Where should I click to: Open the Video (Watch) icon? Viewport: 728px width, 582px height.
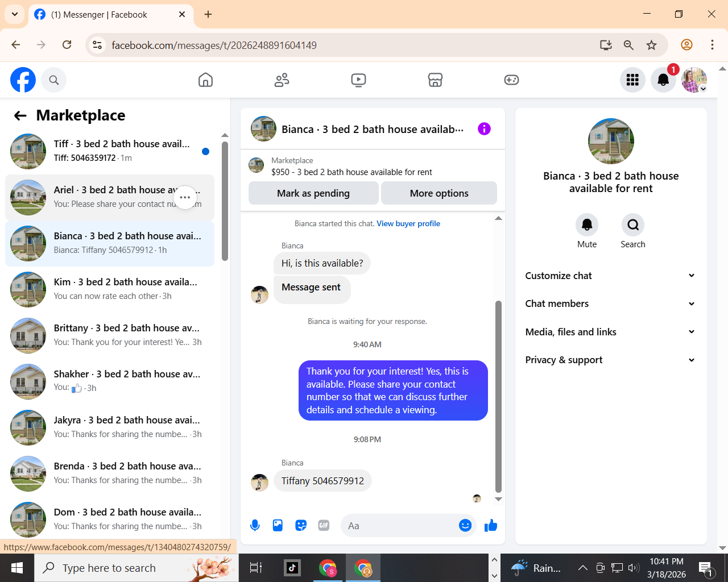[358, 80]
